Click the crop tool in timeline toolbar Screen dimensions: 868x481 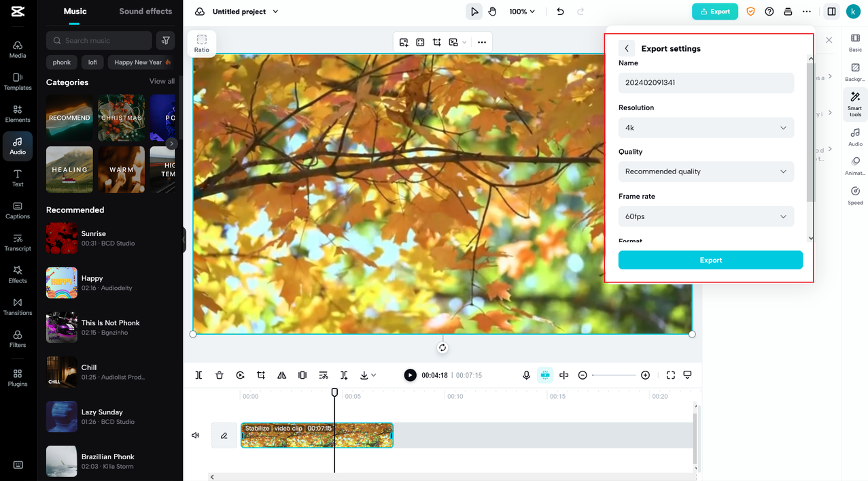[x=261, y=375]
